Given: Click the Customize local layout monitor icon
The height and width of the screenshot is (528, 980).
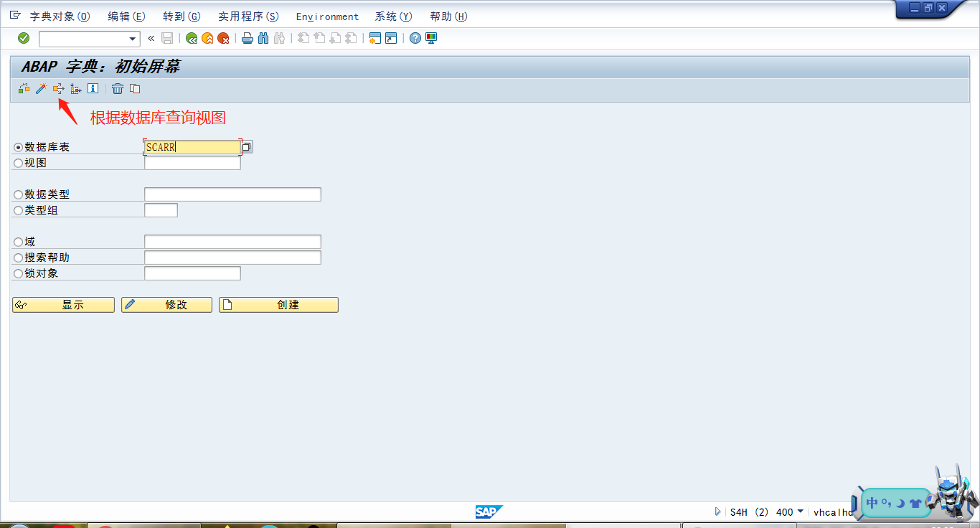Looking at the screenshot, I should (431, 39).
